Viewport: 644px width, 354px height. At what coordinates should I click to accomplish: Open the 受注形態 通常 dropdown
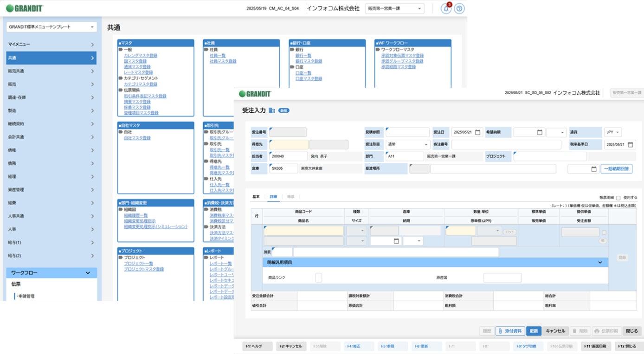408,144
